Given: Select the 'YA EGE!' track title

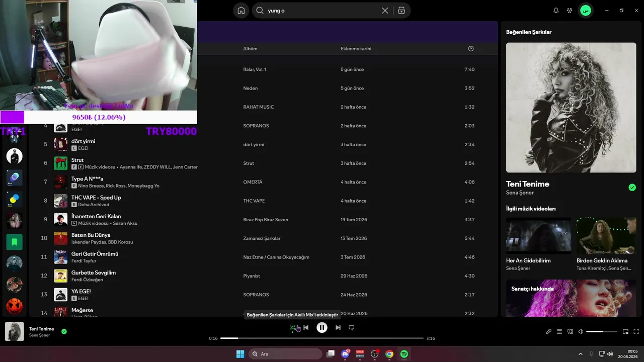Looking at the screenshot, I should (81, 292).
